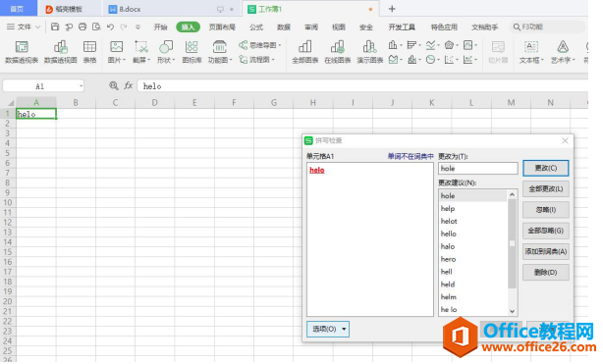Image resolution: width=603 pixels, height=364 pixels.
Task: Click 添加到词典(A) add to dictionary button
Action: click(545, 251)
